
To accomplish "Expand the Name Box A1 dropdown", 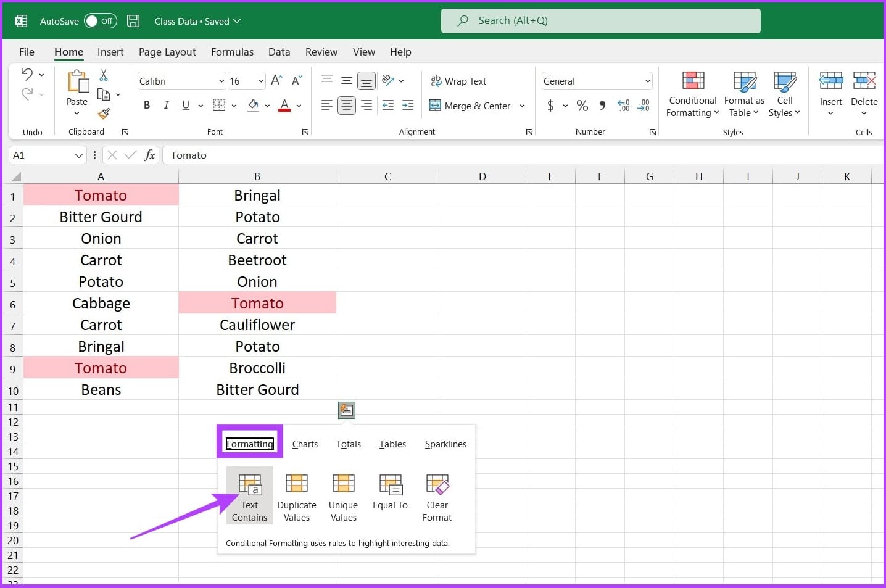I will [x=79, y=155].
